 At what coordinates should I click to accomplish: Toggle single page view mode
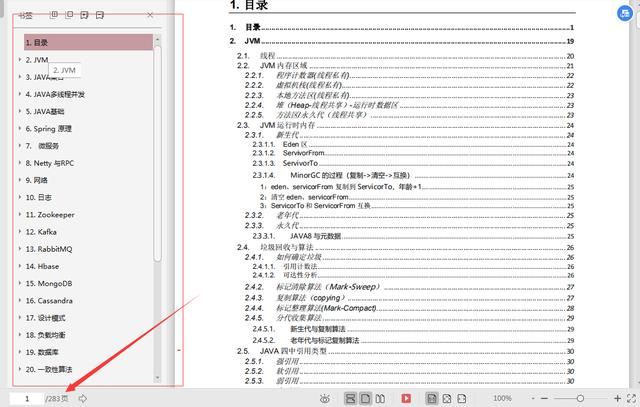coord(365,398)
